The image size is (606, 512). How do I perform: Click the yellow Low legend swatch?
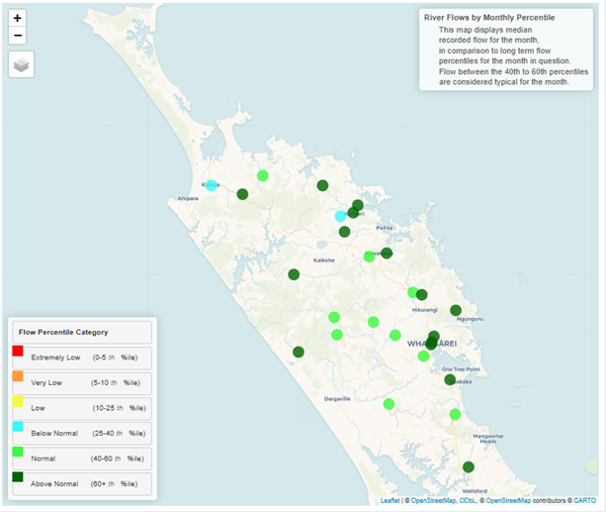pyautogui.click(x=17, y=408)
